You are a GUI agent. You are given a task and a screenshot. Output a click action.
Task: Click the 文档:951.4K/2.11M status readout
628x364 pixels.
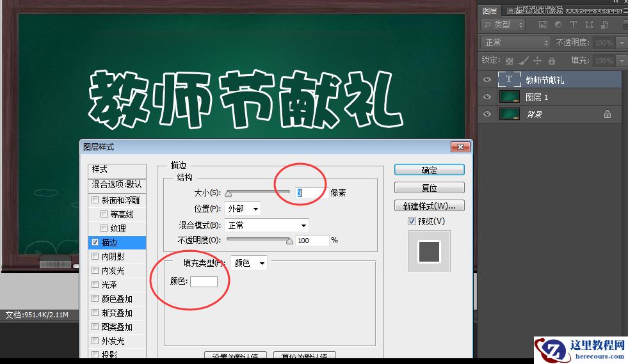click(37, 315)
